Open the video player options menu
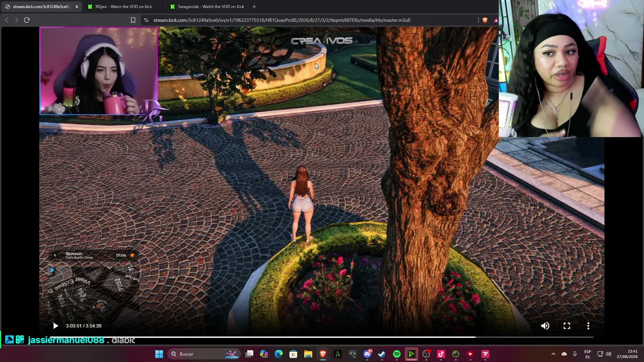 tap(588, 326)
